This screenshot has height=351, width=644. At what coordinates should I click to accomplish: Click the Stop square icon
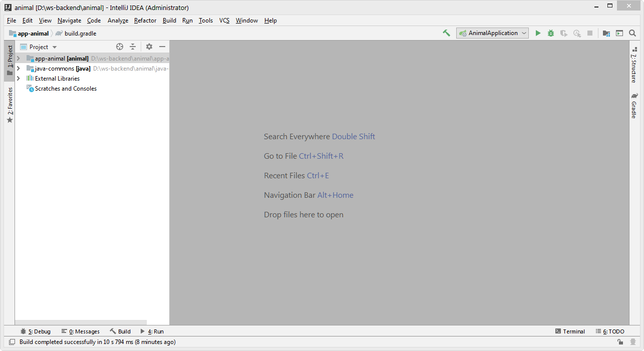click(x=590, y=33)
